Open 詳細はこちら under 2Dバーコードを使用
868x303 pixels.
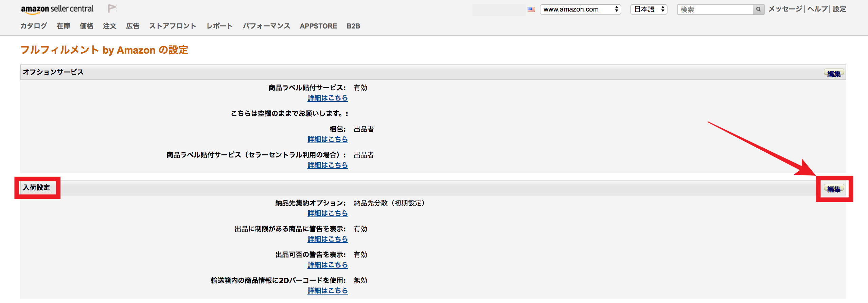328,291
